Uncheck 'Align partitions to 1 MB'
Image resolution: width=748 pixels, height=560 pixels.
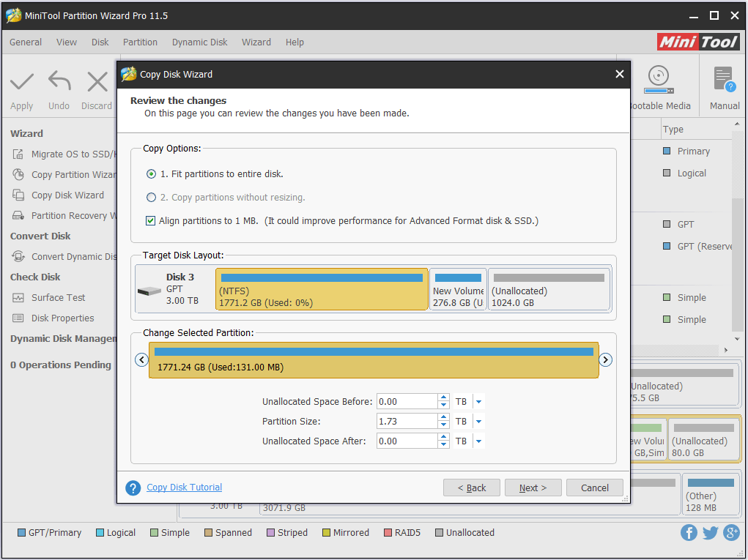150,220
